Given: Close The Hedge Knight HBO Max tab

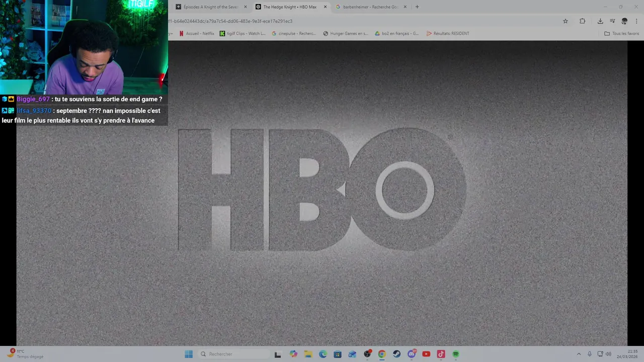Looking at the screenshot, I should [325, 7].
